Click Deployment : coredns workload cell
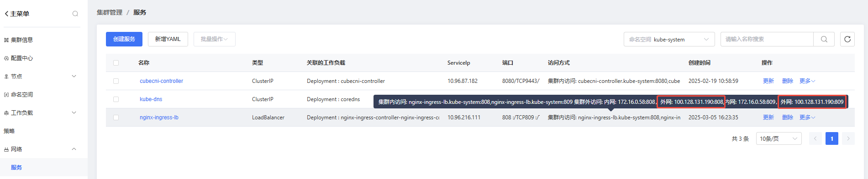The image size is (868, 179). click(333, 99)
